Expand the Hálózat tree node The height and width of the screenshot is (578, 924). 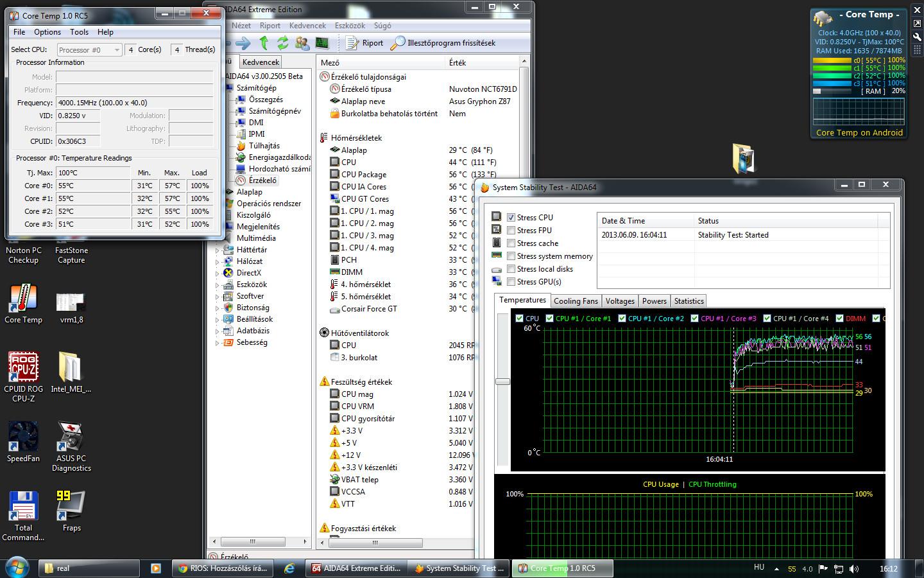(x=217, y=261)
